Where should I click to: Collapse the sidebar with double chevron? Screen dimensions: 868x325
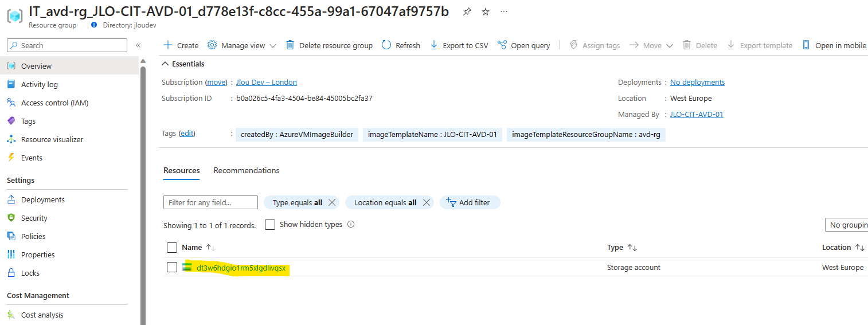click(x=138, y=45)
